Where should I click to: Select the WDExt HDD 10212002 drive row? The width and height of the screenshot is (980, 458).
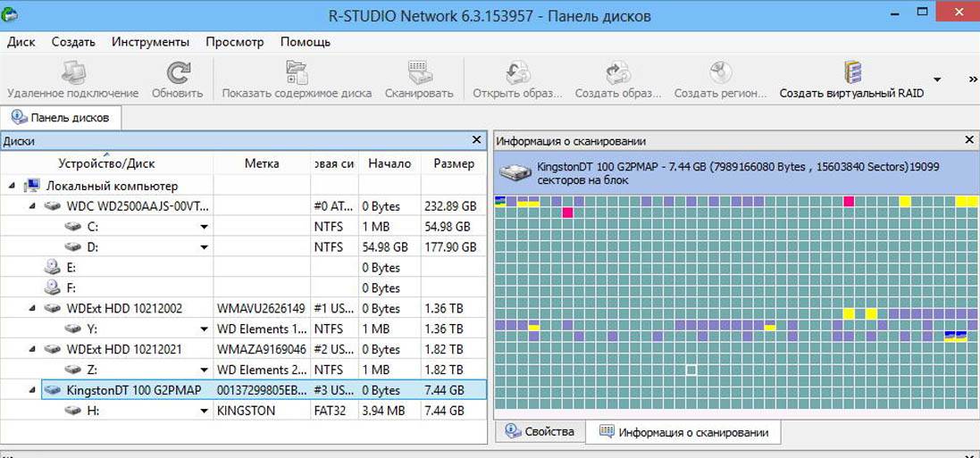[124, 309]
